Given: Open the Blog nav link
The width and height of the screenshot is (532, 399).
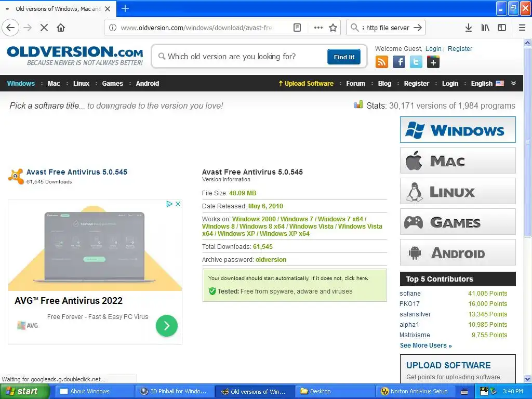Looking at the screenshot, I should click(384, 84).
